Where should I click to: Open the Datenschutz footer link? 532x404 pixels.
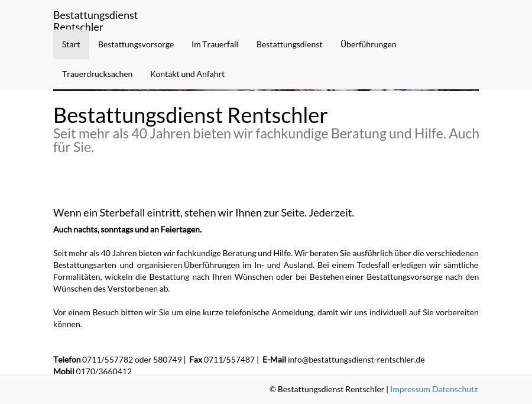point(455,389)
